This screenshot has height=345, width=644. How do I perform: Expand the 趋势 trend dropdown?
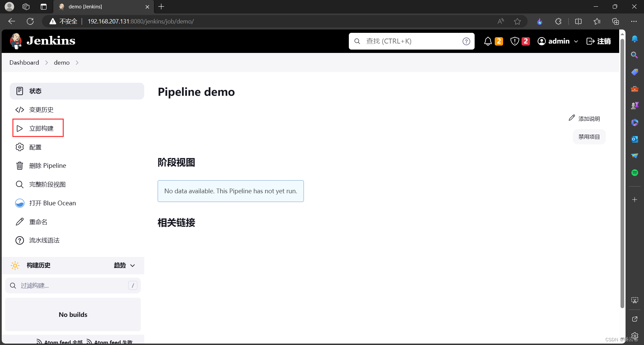click(124, 265)
